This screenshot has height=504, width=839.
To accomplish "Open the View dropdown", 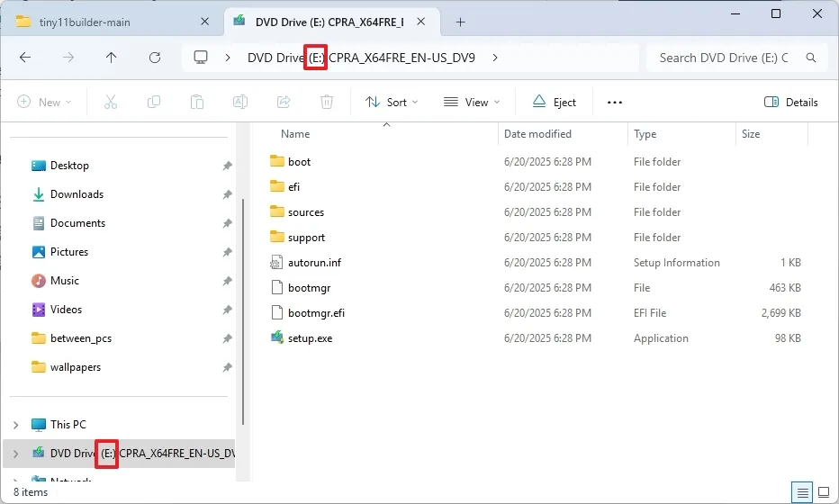I will (472, 102).
